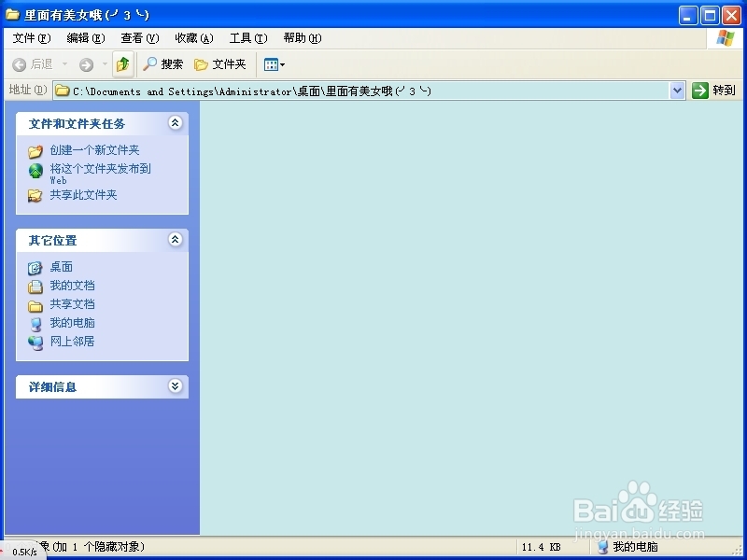Maximize the explorer window
The width and height of the screenshot is (747, 560).
tap(710, 16)
